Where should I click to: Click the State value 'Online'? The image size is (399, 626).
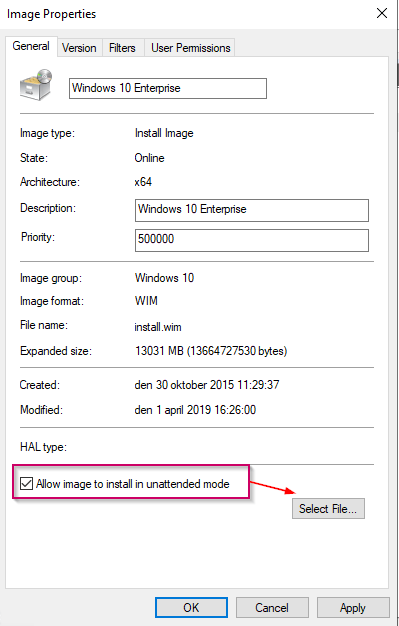149,158
